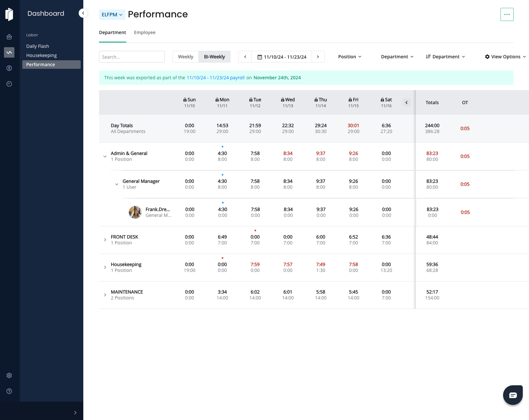Open Daily Flash in the Labor menu
Image resolution: width=529 pixels, height=420 pixels.
coord(38,46)
